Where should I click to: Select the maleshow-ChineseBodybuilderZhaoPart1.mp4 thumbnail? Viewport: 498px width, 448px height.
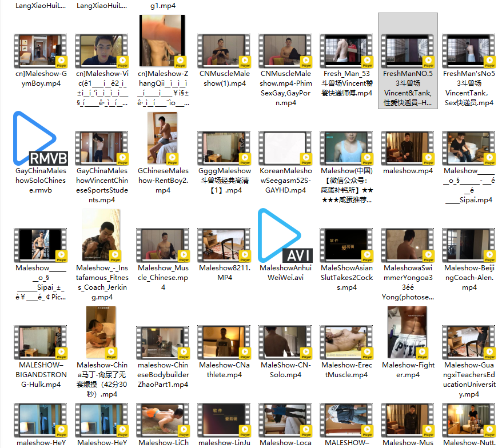pyautogui.click(x=162, y=342)
